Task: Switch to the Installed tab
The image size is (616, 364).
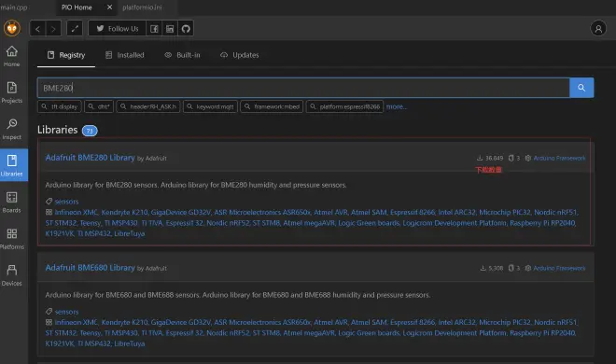Action: point(125,55)
